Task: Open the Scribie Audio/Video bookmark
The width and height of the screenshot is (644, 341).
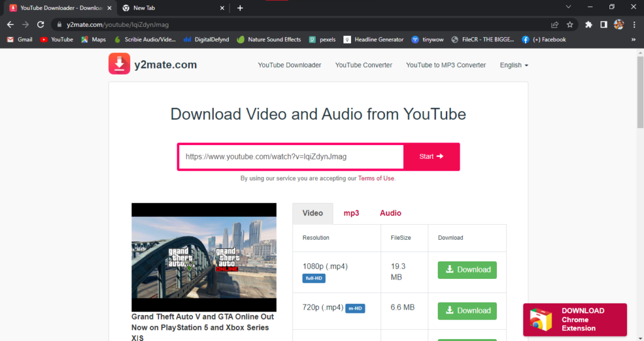Action: click(x=145, y=40)
